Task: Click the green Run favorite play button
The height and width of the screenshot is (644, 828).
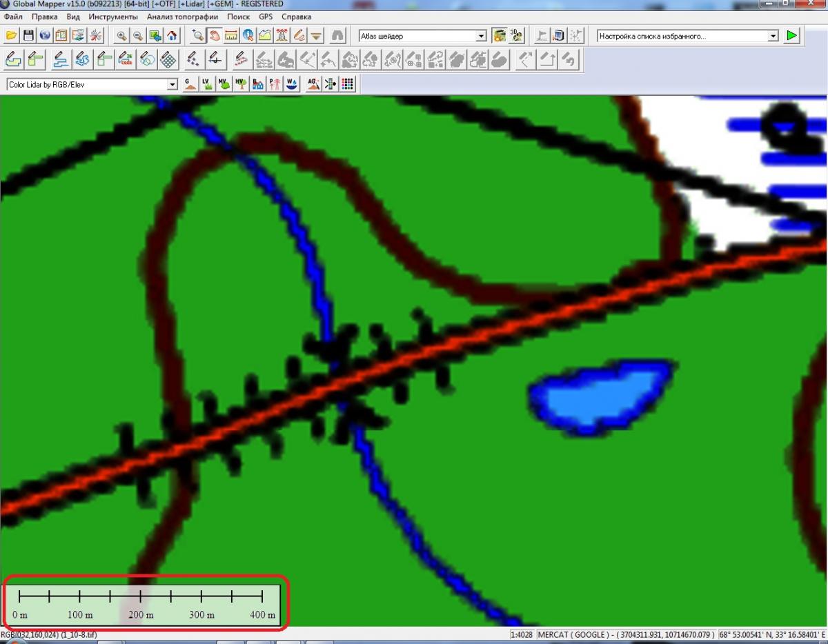Action: click(791, 35)
